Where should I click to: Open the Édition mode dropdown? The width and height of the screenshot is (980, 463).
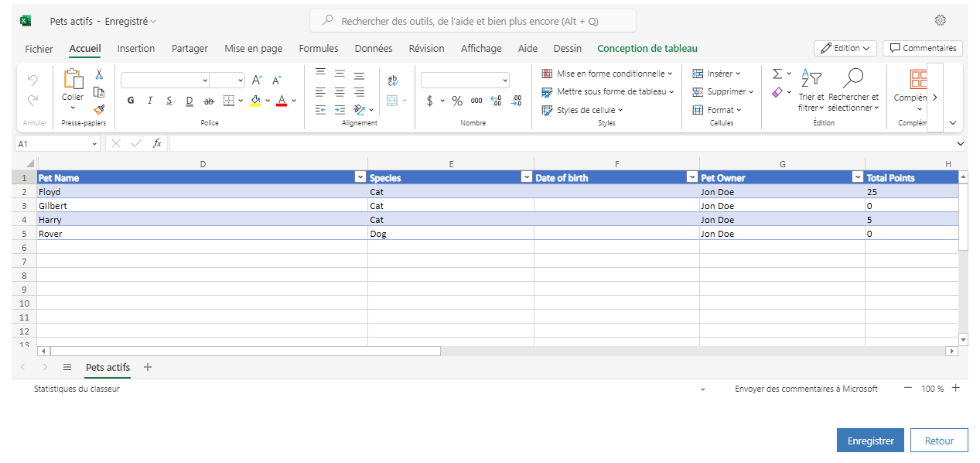tap(845, 48)
